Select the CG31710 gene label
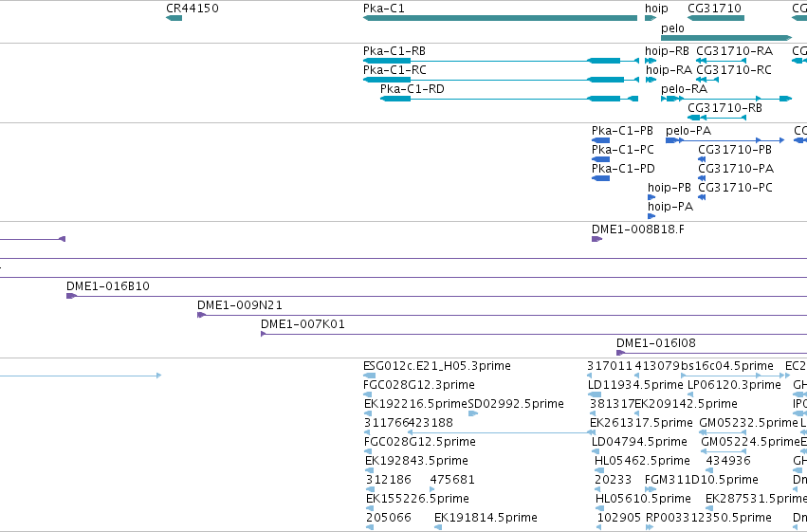The height and width of the screenshot is (532, 807). [x=714, y=9]
